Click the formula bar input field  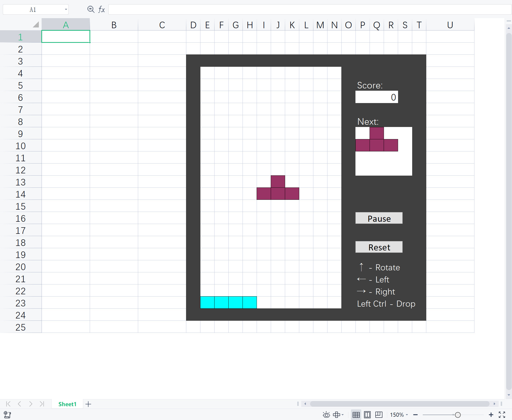click(310, 10)
